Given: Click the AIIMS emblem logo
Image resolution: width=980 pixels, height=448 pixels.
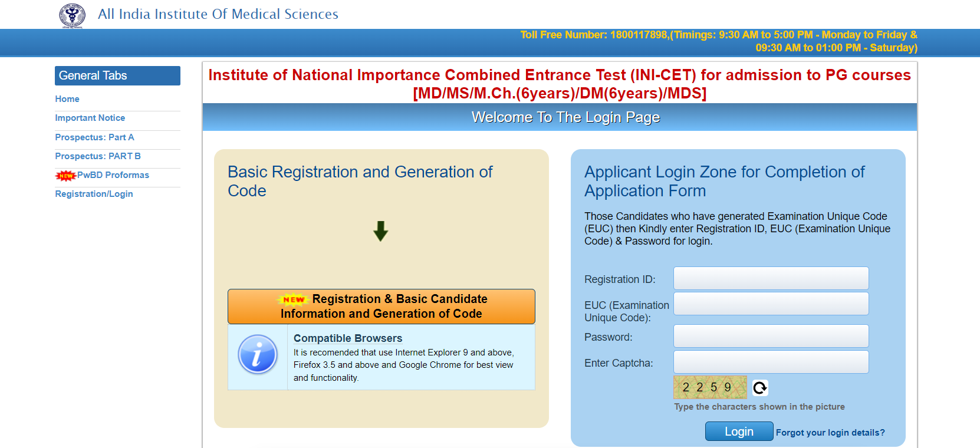Looking at the screenshot, I should coord(72,15).
